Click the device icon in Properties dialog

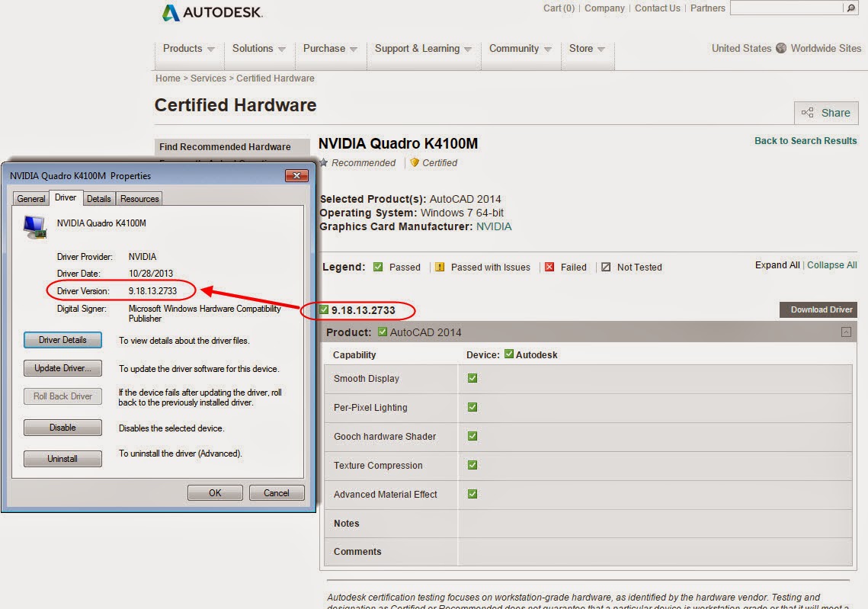pos(35,227)
